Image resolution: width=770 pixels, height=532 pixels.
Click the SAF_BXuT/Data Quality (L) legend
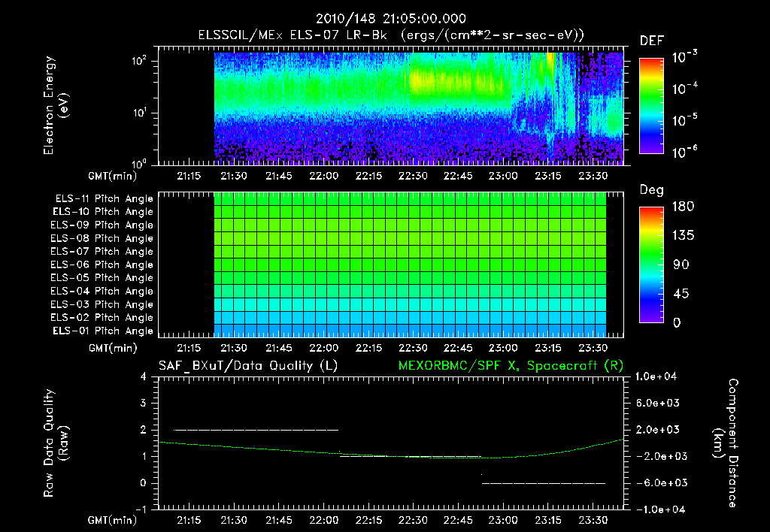[248, 366]
